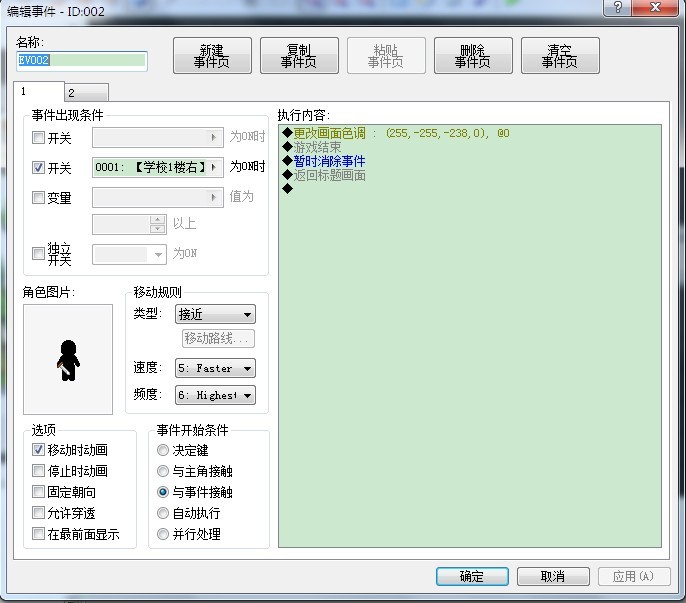Check 固定朝向 option
This screenshot has height=603, width=686.
[x=38, y=491]
